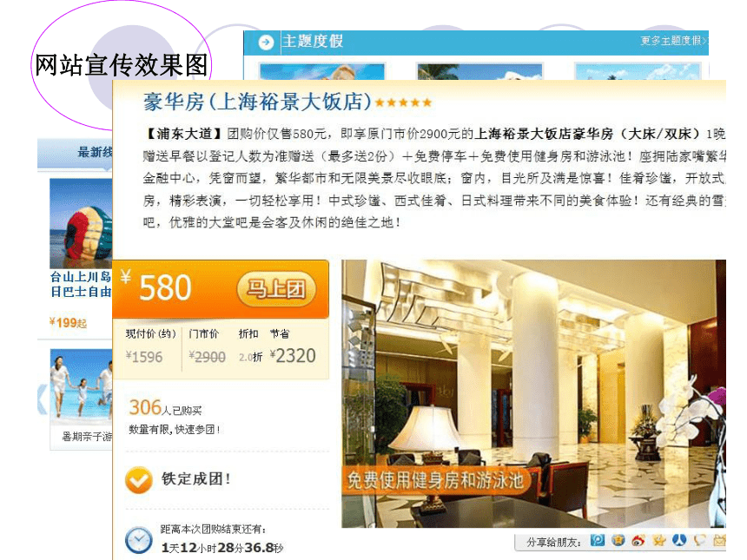Open the hotel title 豪华房(上海裕景大饭店)
Screen dimensions: 747x560
(257, 102)
